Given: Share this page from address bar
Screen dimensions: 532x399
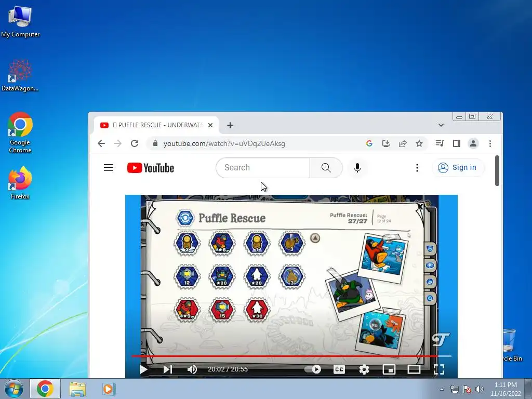Looking at the screenshot, I should [x=403, y=143].
